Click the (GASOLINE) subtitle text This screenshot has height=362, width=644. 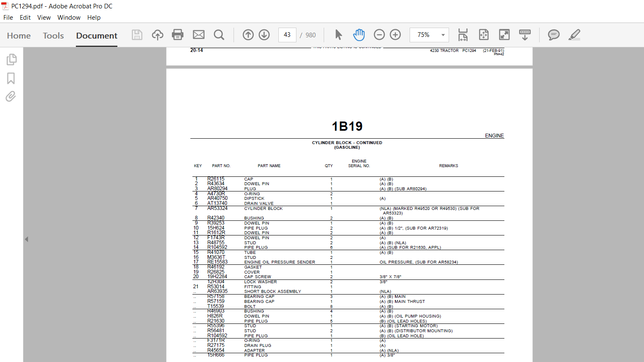347,147
